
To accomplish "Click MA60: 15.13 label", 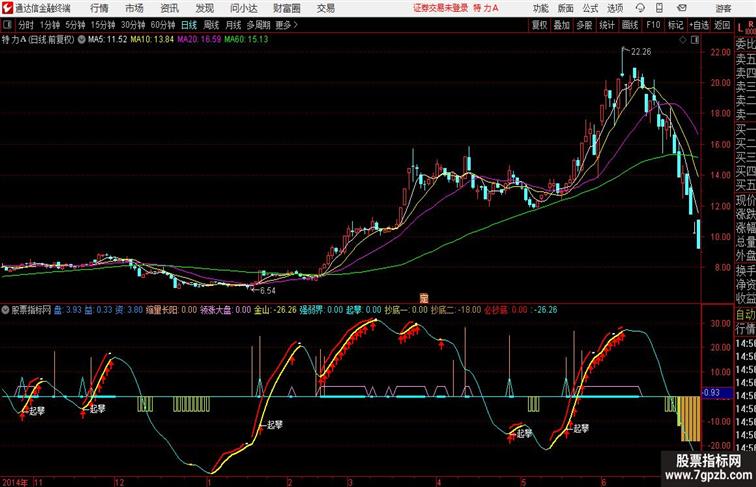I will [246, 40].
